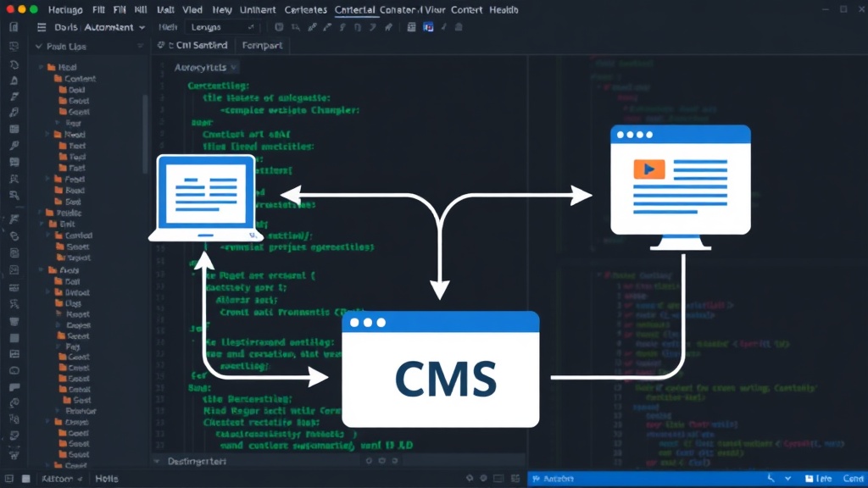Open the Kiltcom dropdown in status bar
Screen dimensions: 868x488
click(x=62, y=479)
